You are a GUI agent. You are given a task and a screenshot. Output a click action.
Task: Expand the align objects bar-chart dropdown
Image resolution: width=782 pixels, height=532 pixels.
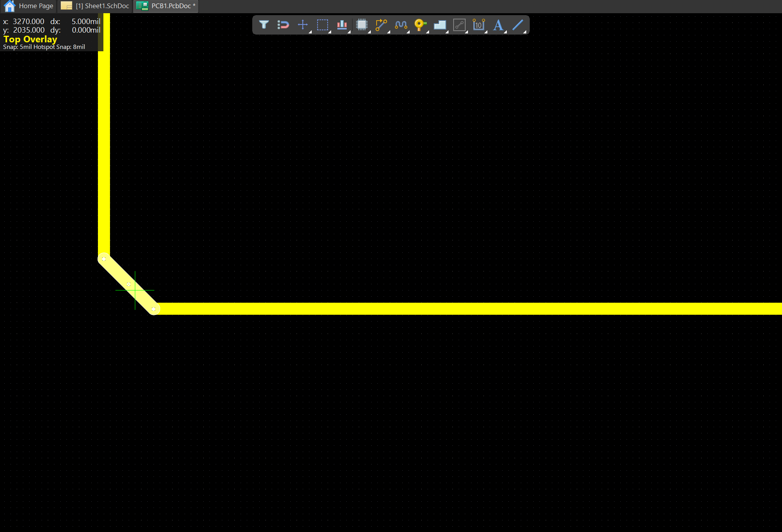click(x=349, y=32)
